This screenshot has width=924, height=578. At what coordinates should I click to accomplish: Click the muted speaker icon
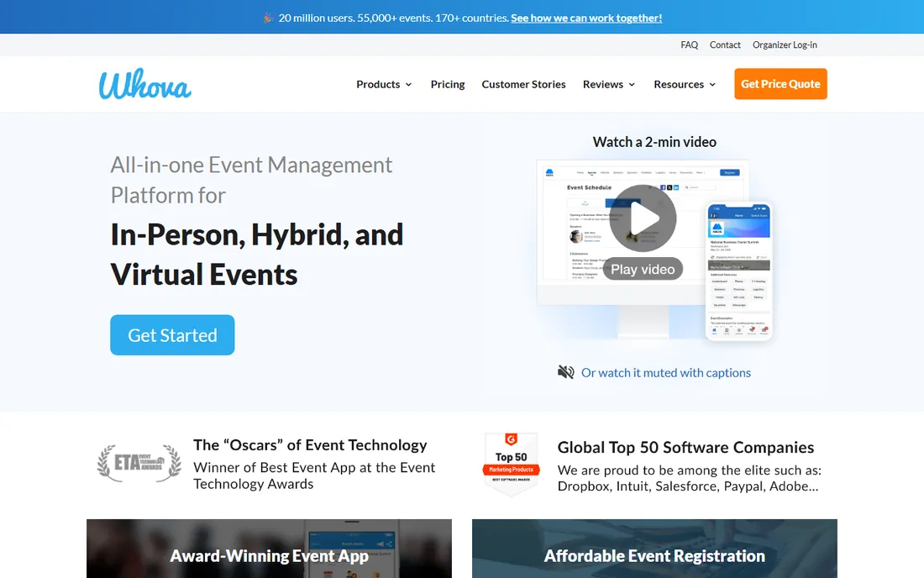tap(565, 372)
